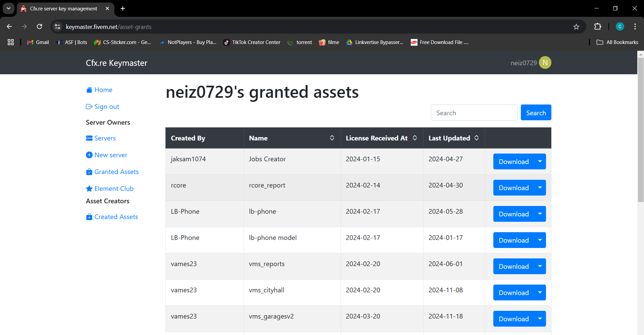Screen dimensions: 644x335
Task: Open the TikTok Creator Center bookmark
Action: click(x=252, y=42)
